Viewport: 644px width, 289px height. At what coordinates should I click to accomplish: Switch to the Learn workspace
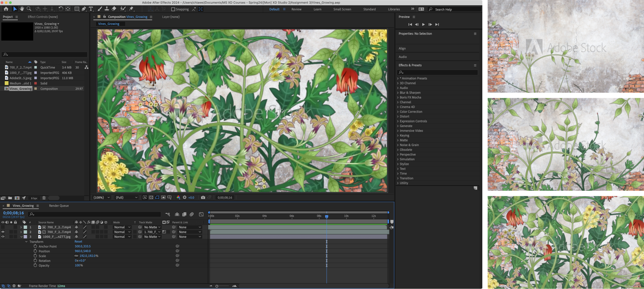(317, 9)
